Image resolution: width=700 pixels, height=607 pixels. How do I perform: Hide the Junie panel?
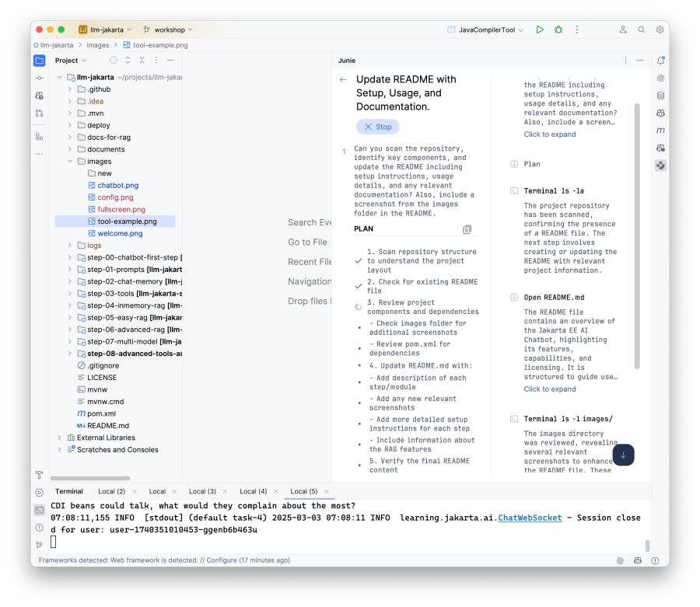pyautogui.click(x=640, y=60)
